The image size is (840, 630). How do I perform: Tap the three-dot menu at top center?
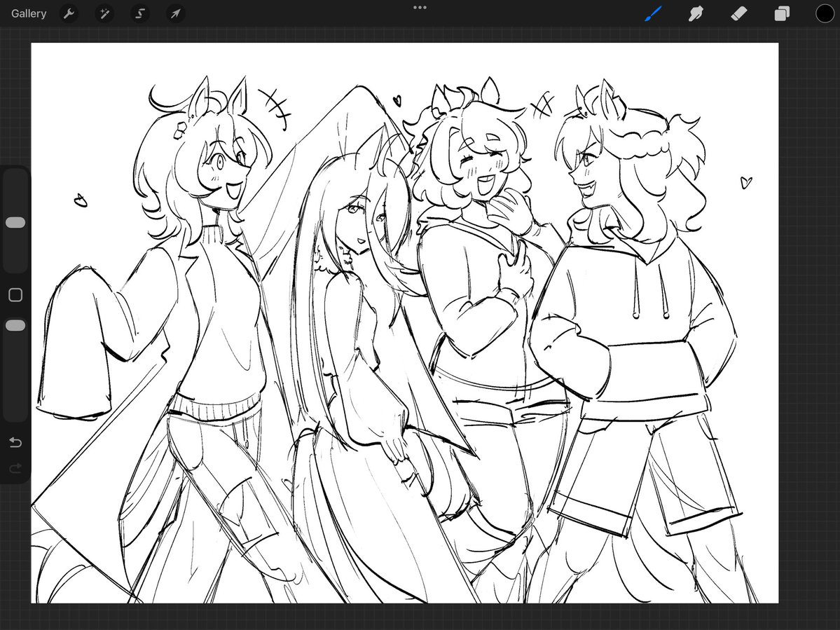click(x=420, y=8)
